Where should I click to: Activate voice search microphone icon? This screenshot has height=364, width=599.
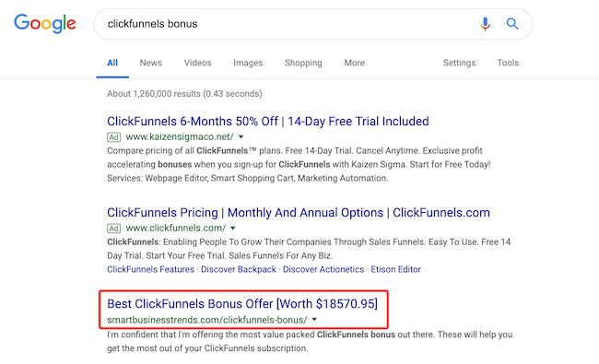coord(485,24)
